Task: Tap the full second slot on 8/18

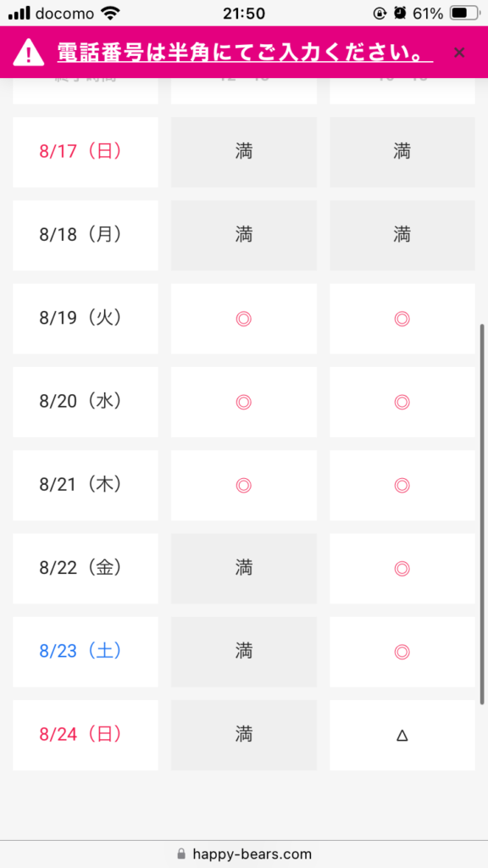Action: tap(402, 236)
